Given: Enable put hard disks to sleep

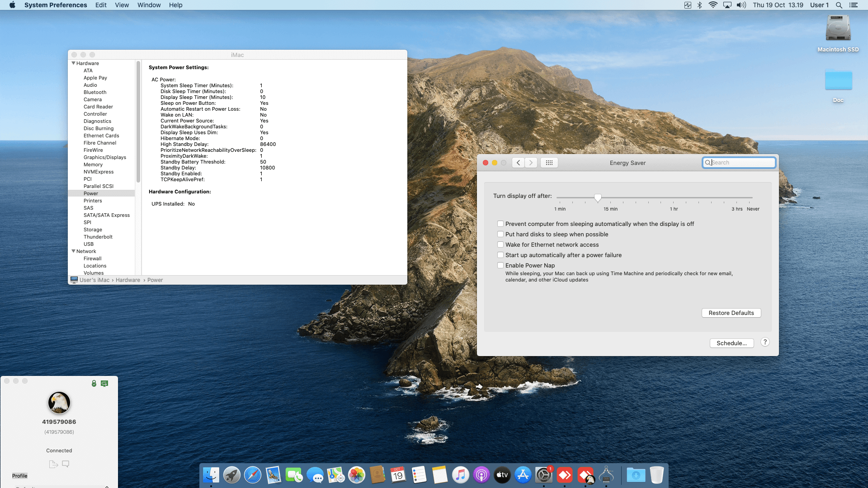Looking at the screenshot, I should point(500,234).
